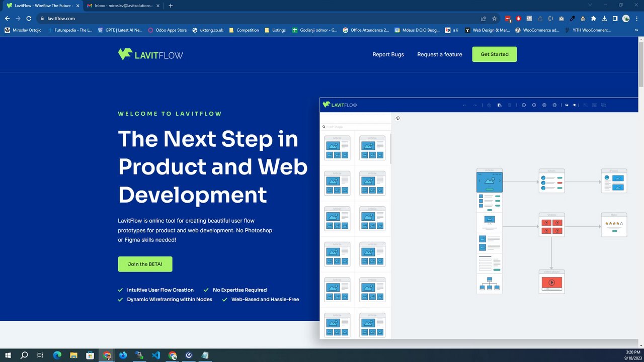
Task: Open the Miroslav Ostojic bookmark
Action: [23, 30]
